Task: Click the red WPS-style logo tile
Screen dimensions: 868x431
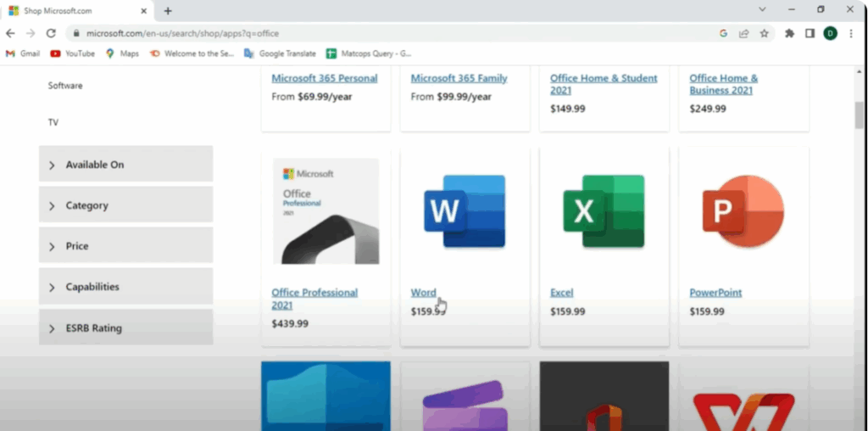Action: [743, 411]
